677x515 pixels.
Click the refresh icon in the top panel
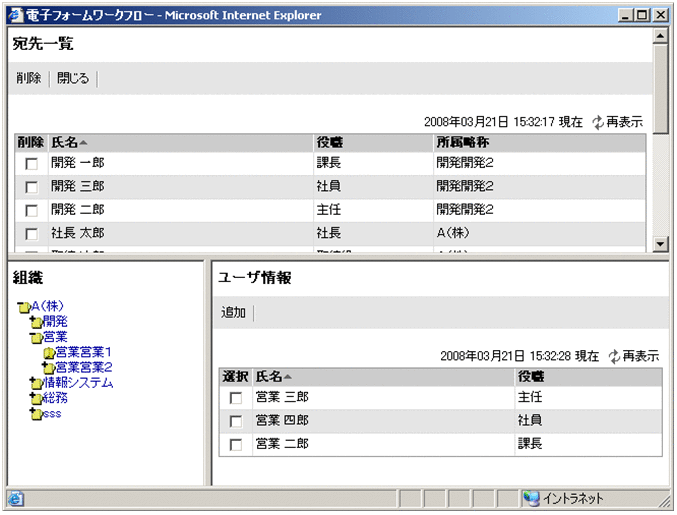(x=598, y=122)
